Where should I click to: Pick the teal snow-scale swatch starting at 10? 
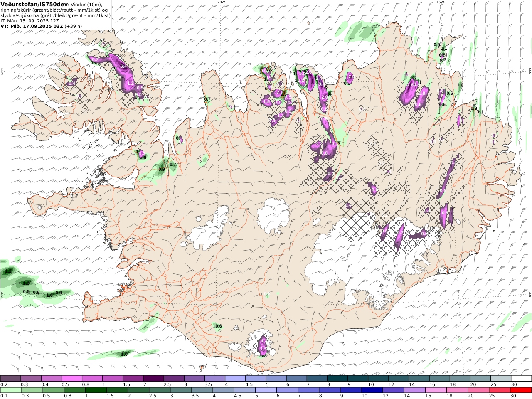(378, 378)
